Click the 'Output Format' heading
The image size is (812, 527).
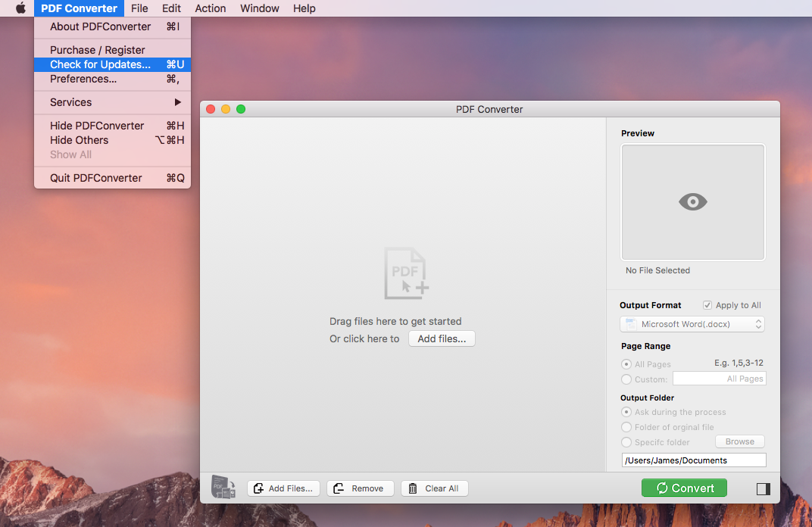pos(651,305)
